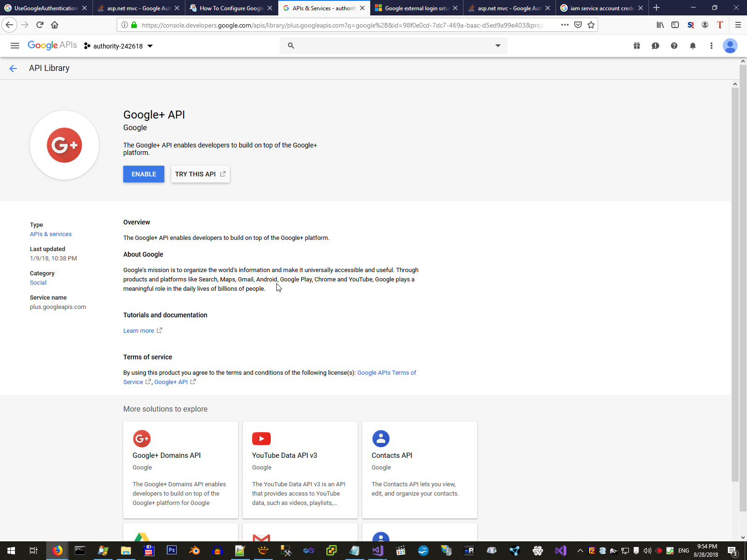Screen dimensions: 747x560
Task: Save the page to Pocket
Action: pos(578,25)
